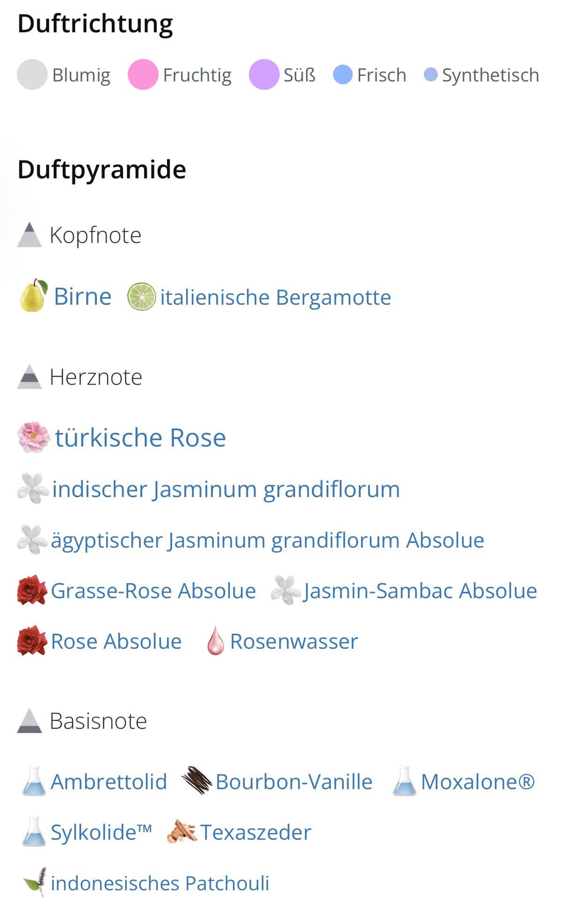Click the Basisnote pyramid icon

coord(29,721)
